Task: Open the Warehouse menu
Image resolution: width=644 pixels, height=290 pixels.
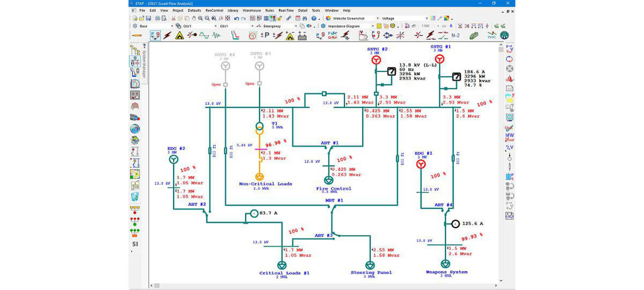Action: pyautogui.click(x=252, y=10)
